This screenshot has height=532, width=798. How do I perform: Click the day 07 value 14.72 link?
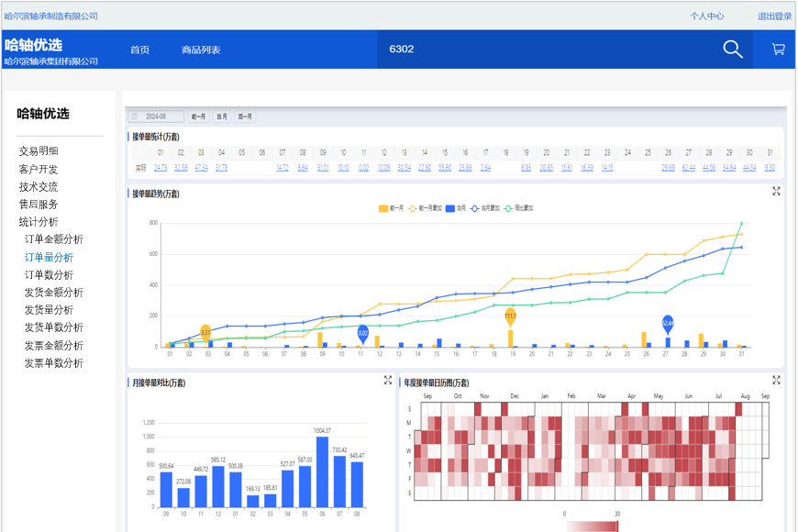[x=283, y=168]
